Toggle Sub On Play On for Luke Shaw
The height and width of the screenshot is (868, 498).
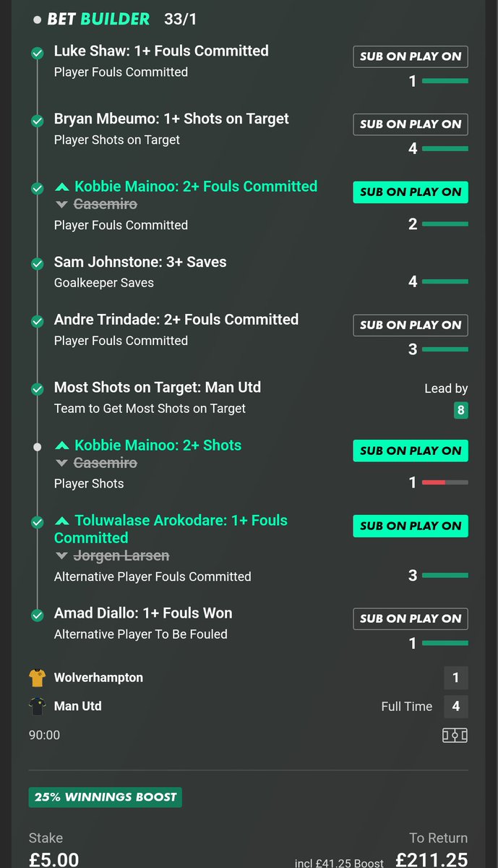click(411, 56)
